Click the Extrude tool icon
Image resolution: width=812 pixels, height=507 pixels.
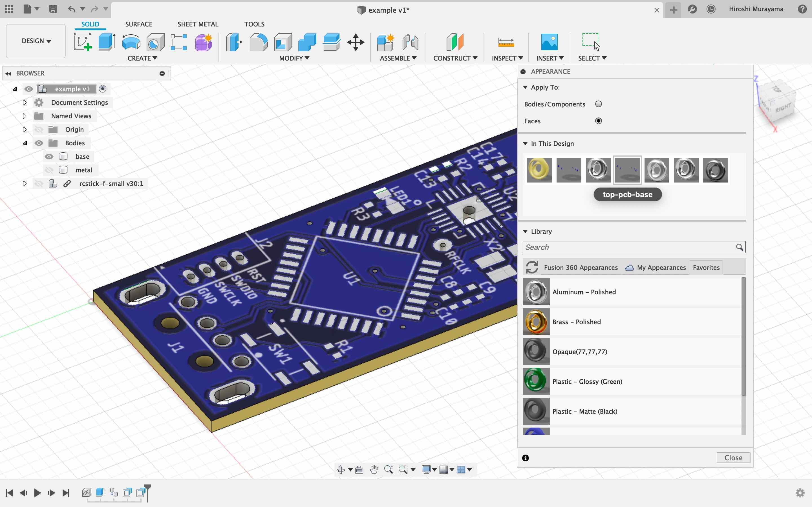(107, 42)
